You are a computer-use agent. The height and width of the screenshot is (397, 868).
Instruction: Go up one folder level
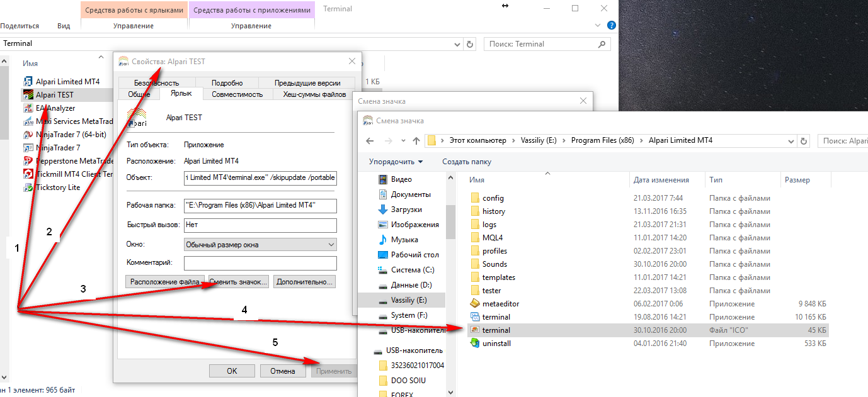click(x=416, y=141)
